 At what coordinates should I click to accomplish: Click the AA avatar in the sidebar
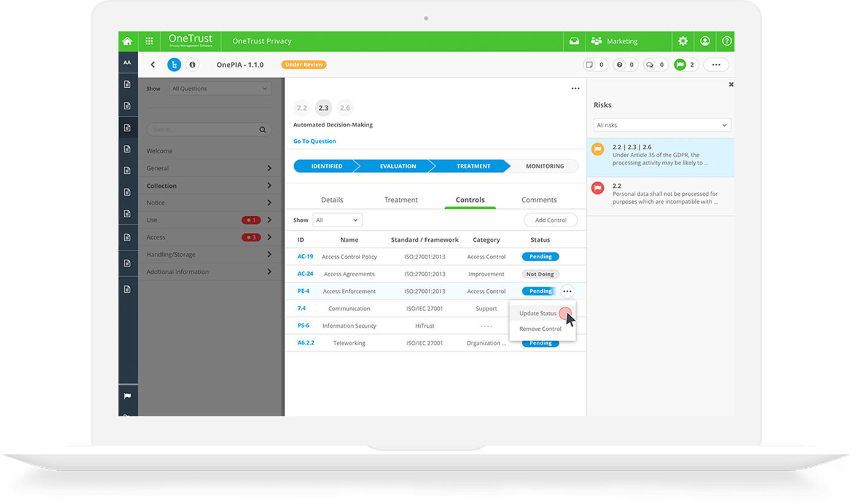(x=127, y=63)
